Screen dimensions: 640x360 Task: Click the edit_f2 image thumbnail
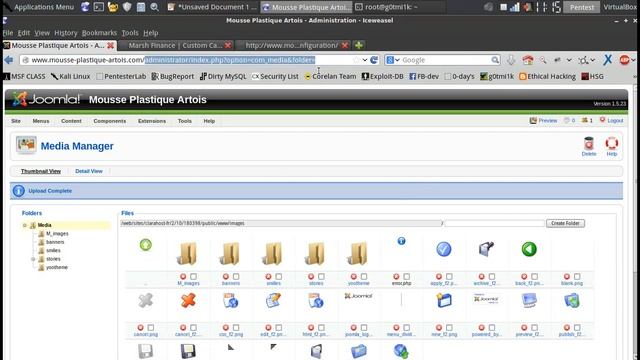pos(273,301)
